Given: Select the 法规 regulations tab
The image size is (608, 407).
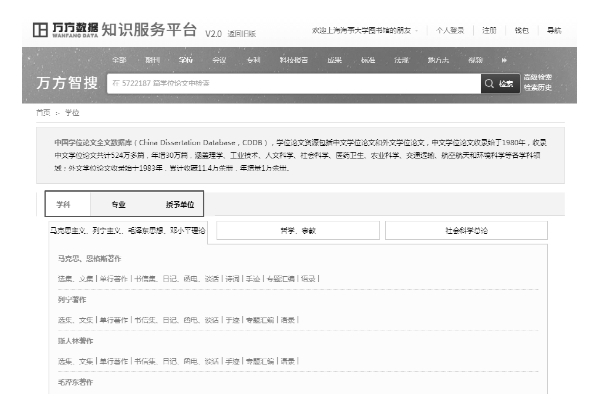Looking at the screenshot, I should tap(401, 60).
